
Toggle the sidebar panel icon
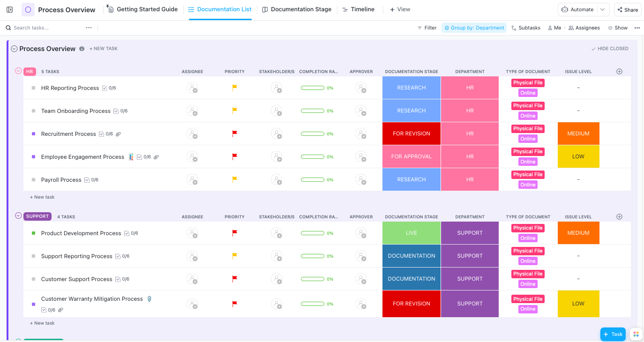[9, 9]
